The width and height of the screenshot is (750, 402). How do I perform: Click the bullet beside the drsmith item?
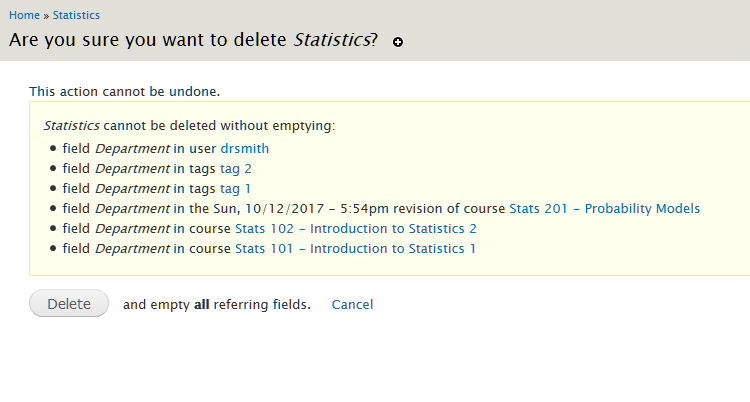[x=53, y=149]
